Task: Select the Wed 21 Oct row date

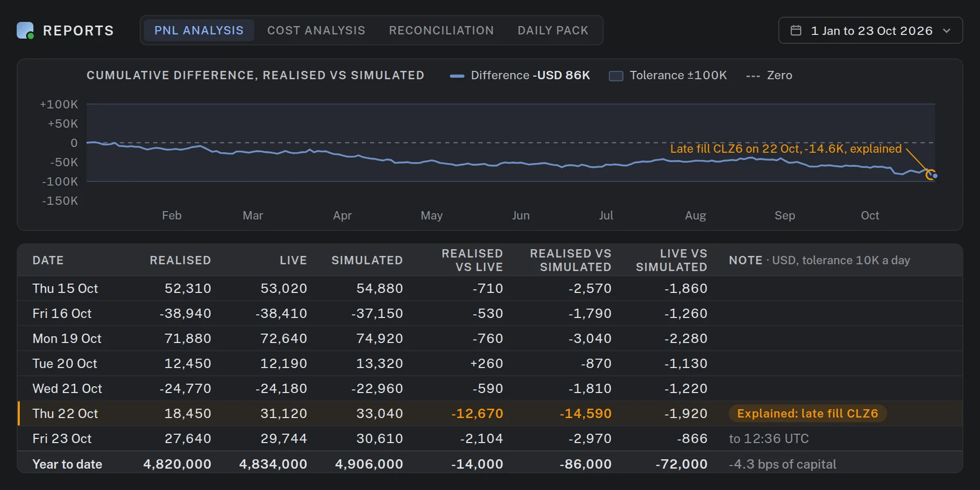Action: tap(67, 388)
